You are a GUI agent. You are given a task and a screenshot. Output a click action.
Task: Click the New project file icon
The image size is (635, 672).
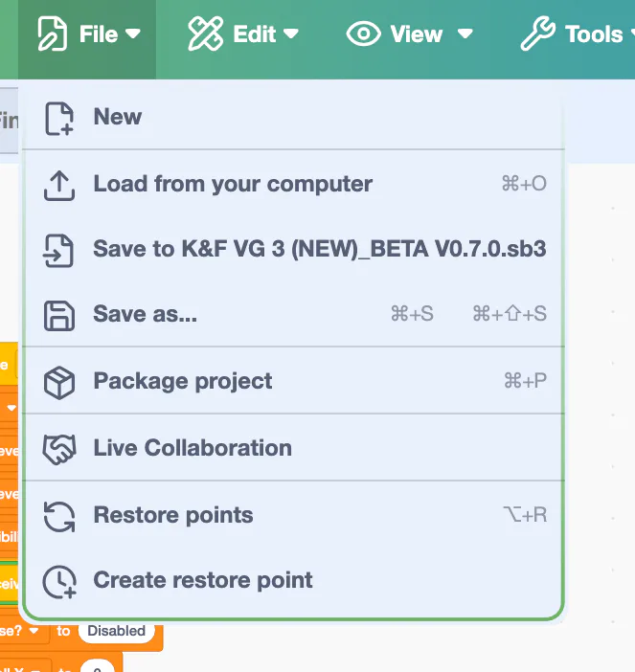tap(59, 119)
